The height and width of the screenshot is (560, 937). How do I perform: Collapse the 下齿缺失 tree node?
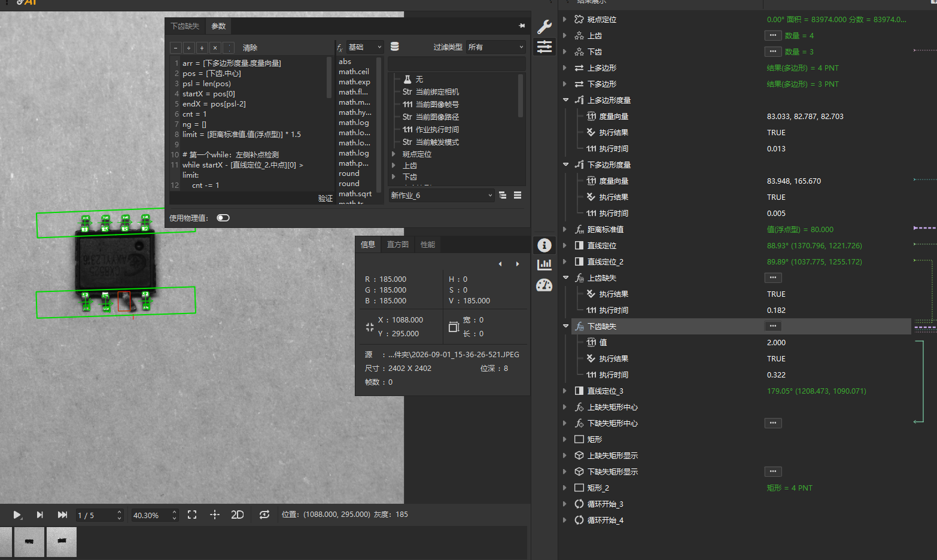[565, 326]
